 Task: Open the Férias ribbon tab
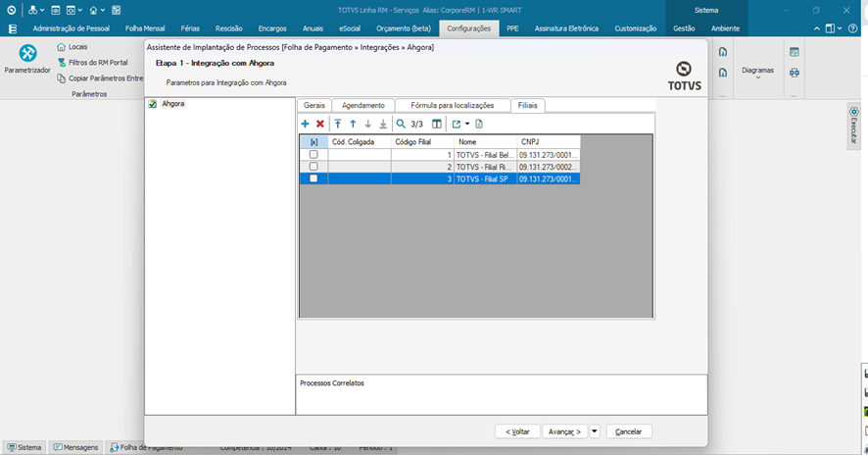click(190, 28)
